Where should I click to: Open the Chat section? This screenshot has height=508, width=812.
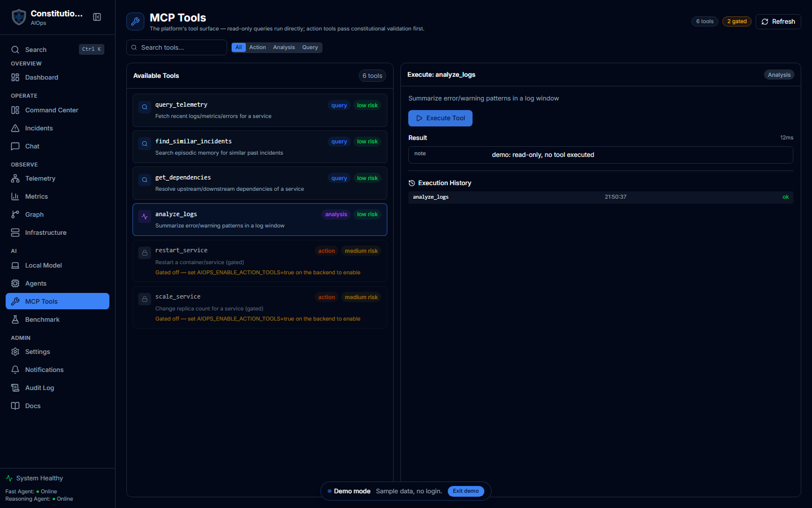58,146
